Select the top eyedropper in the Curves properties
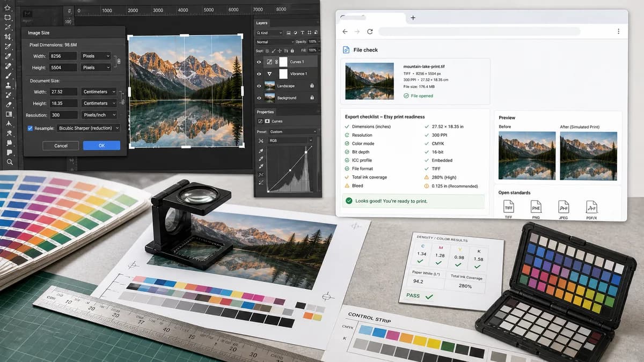This screenshot has width=644, height=362. (x=261, y=151)
